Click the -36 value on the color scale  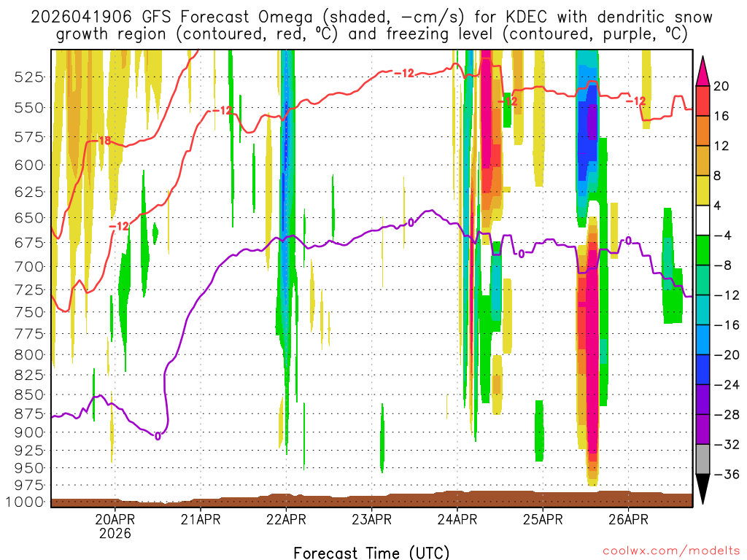pos(726,474)
